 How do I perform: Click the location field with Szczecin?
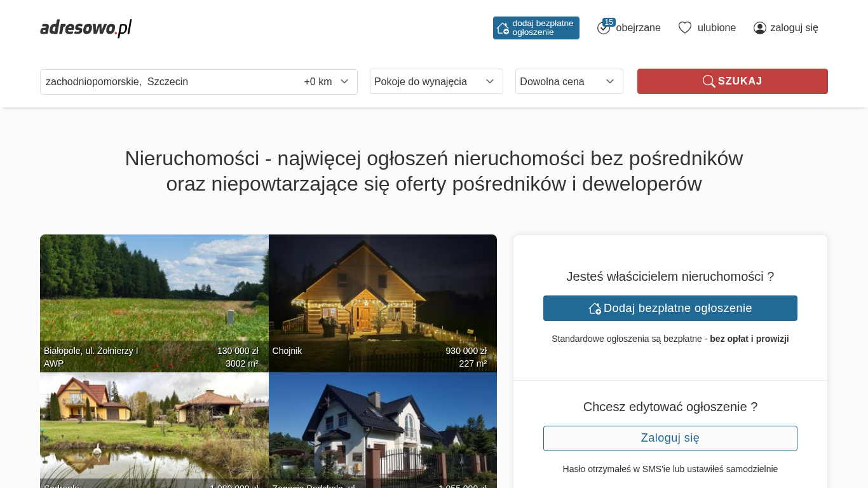pyautogui.click(x=165, y=82)
